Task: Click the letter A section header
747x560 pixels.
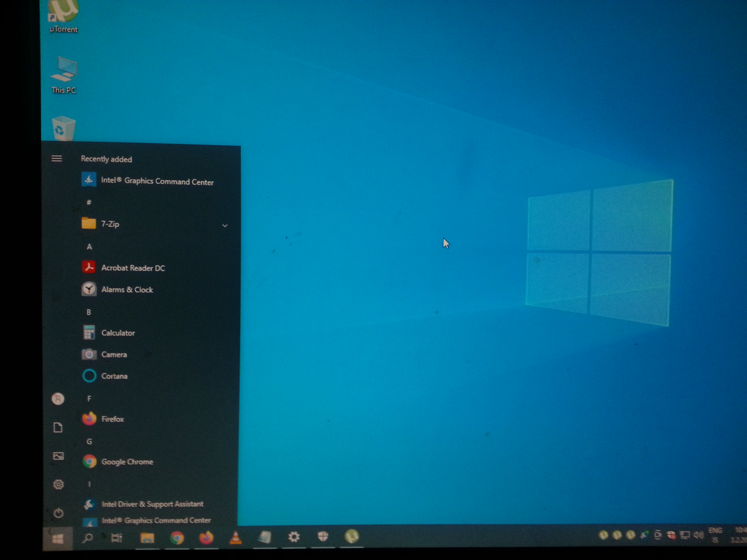Action: coord(89,247)
